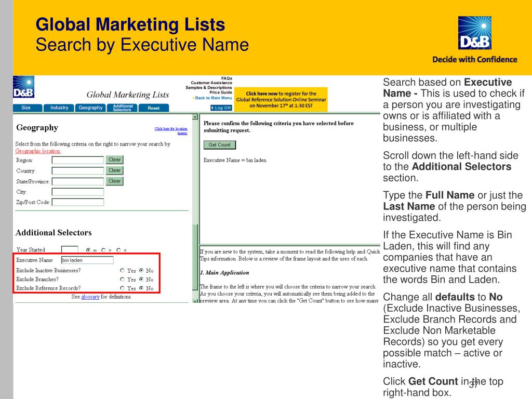Viewport: 532px width, 399px height.
Task: Select Yes for Exclude Reference Records
Action: 122,288
